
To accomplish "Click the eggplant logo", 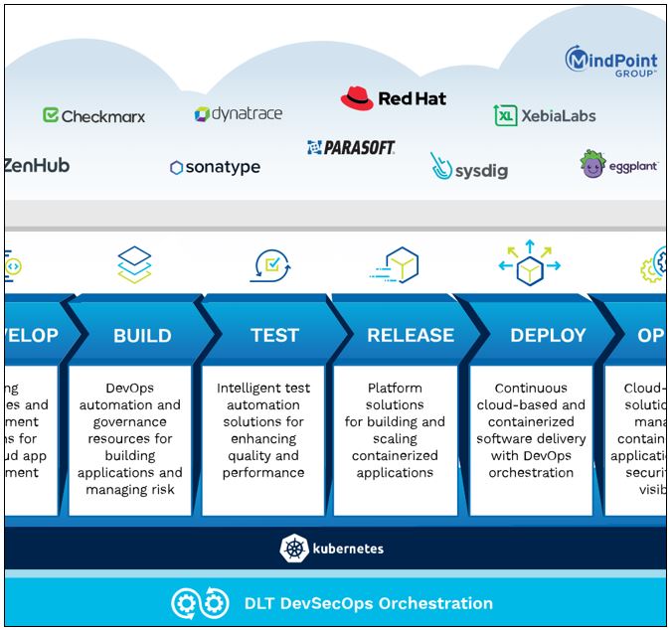I will tap(619, 164).
